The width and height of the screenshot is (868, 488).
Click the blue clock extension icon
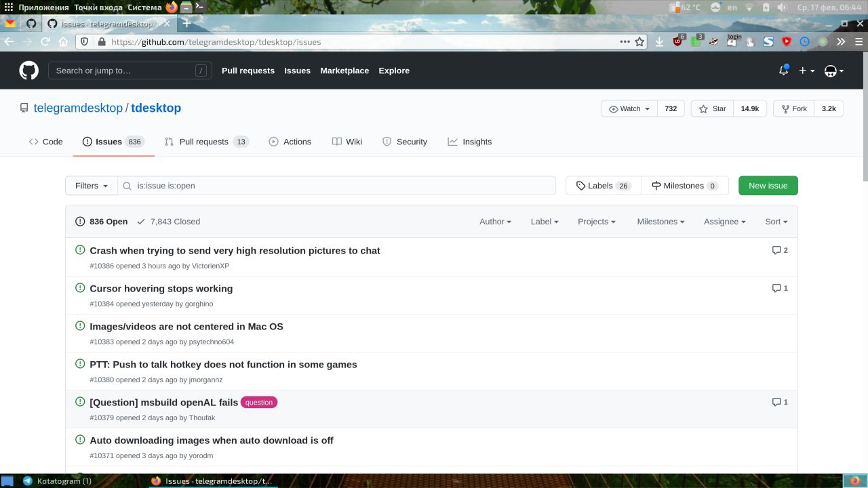(805, 41)
